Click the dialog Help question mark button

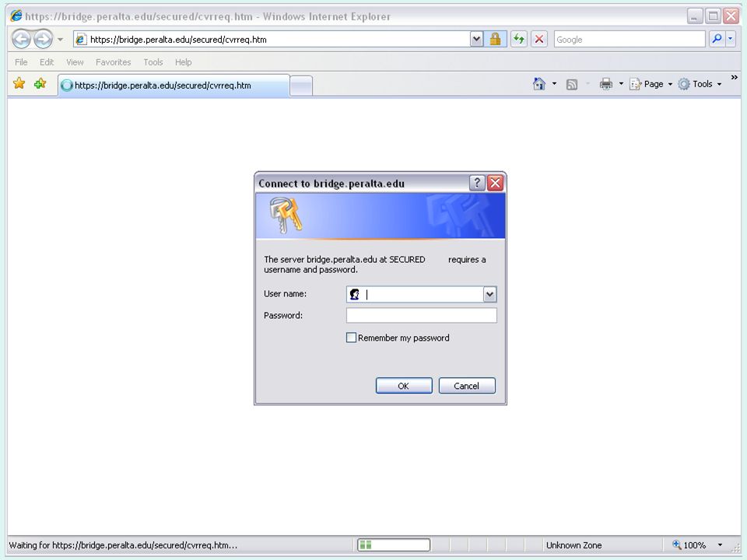click(477, 182)
